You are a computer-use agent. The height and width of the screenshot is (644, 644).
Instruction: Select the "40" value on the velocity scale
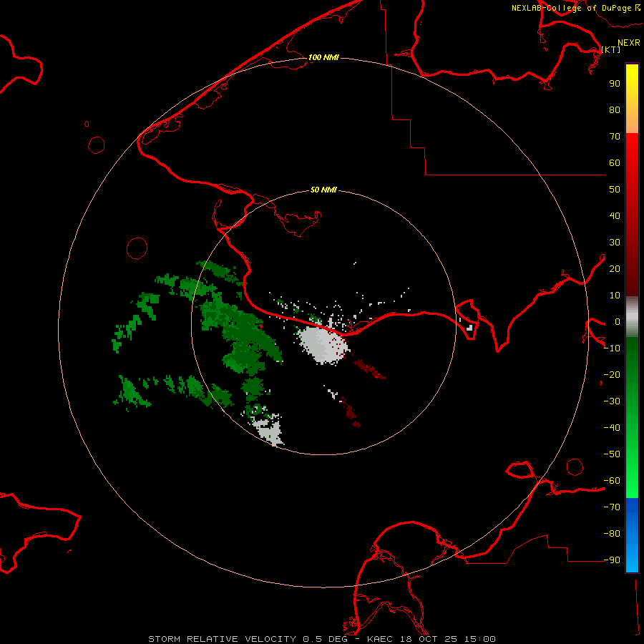(x=615, y=215)
